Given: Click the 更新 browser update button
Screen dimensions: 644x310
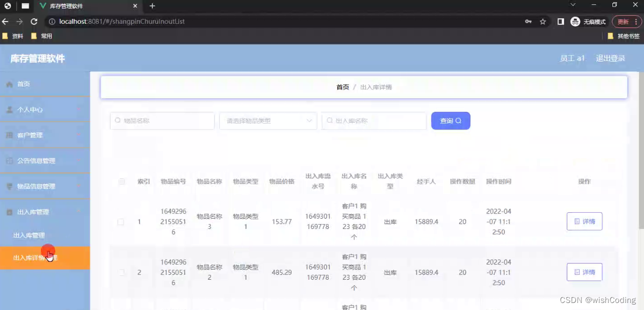Looking at the screenshot, I should 627,22.
